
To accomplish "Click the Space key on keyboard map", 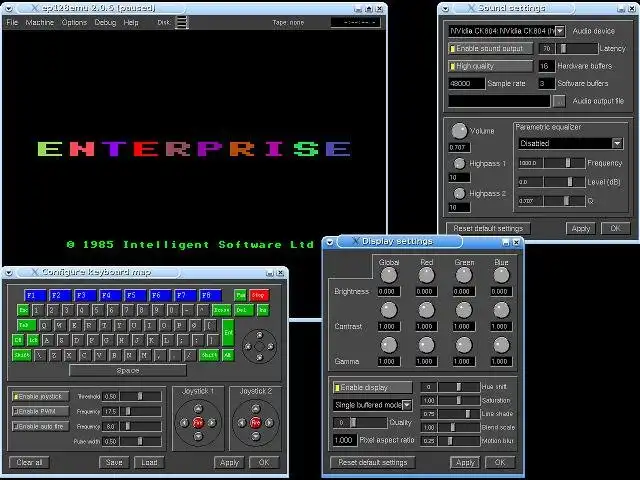I will (x=128, y=371).
